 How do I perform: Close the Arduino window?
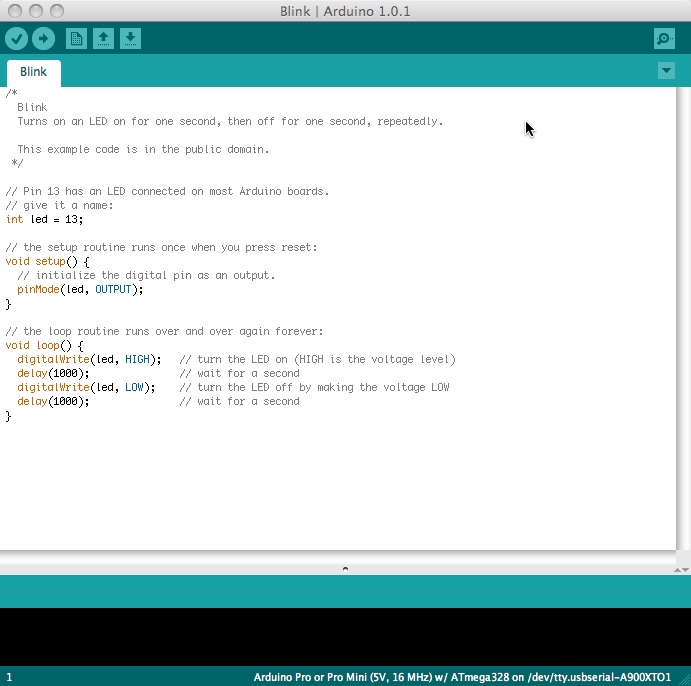pyautogui.click(x=15, y=11)
